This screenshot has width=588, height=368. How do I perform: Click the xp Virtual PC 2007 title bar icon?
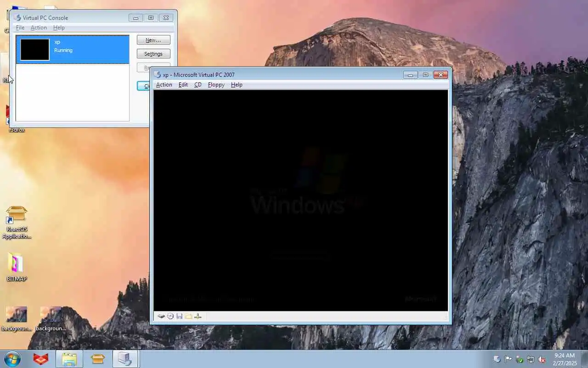coord(158,75)
